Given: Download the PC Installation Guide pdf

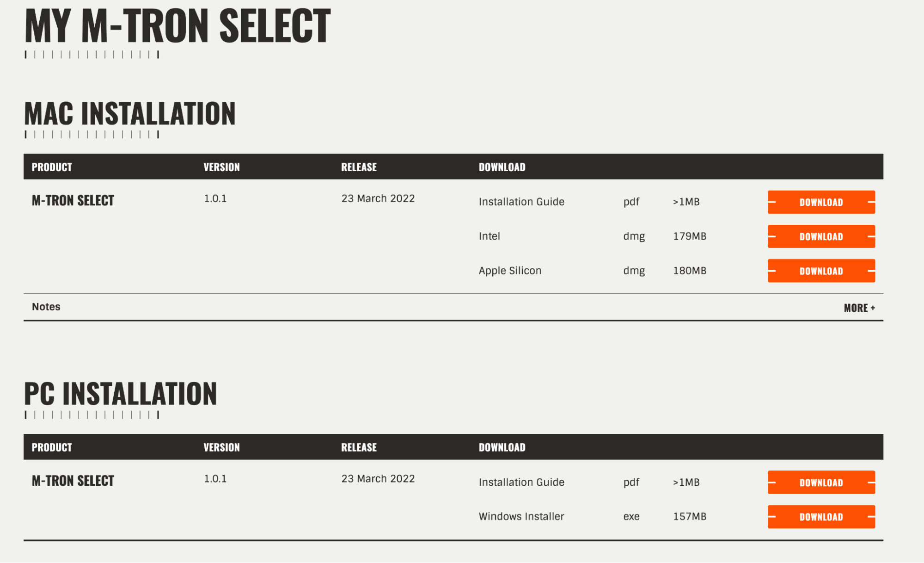Looking at the screenshot, I should (x=821, y=483).
